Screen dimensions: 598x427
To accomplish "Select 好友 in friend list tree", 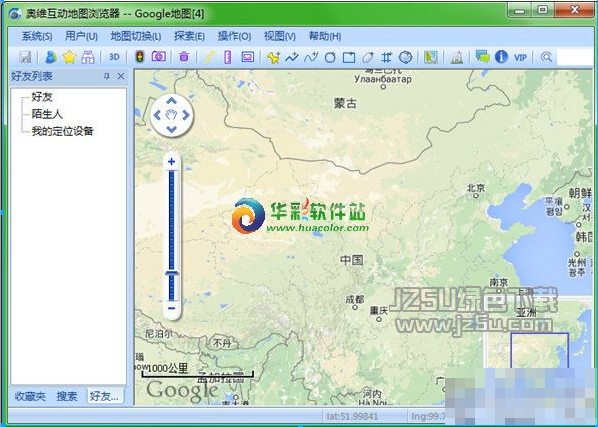I will [42, 97].
